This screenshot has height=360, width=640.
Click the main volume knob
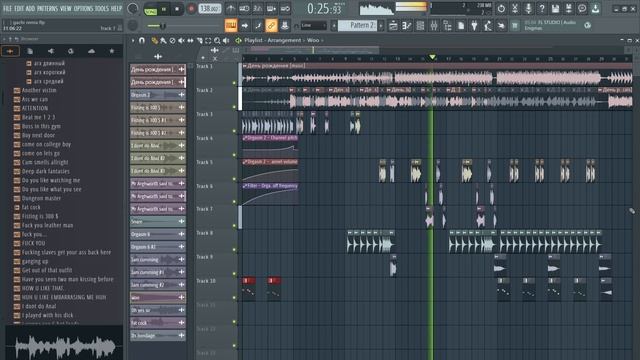133,9
